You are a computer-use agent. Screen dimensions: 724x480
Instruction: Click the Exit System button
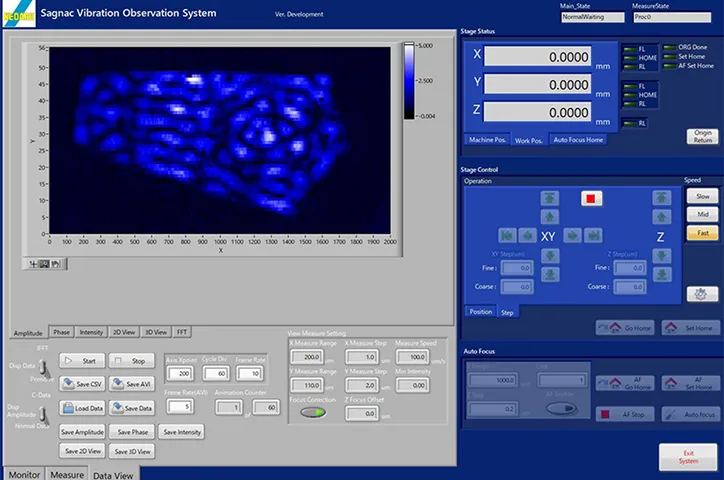(687, 455)
